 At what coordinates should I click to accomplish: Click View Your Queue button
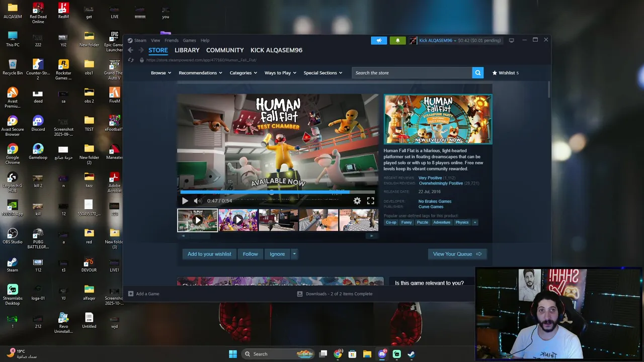[457, 254]
